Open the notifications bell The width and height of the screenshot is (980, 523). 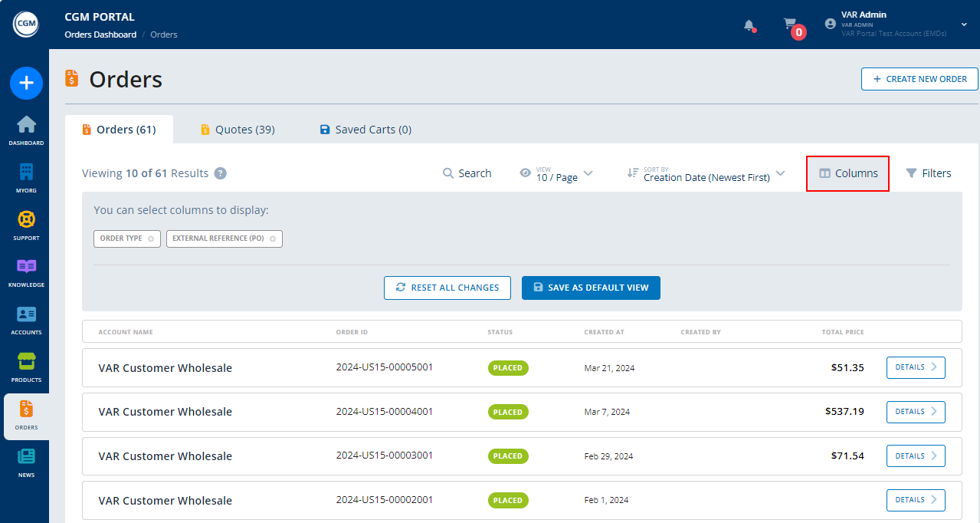[x=749, y=25]
